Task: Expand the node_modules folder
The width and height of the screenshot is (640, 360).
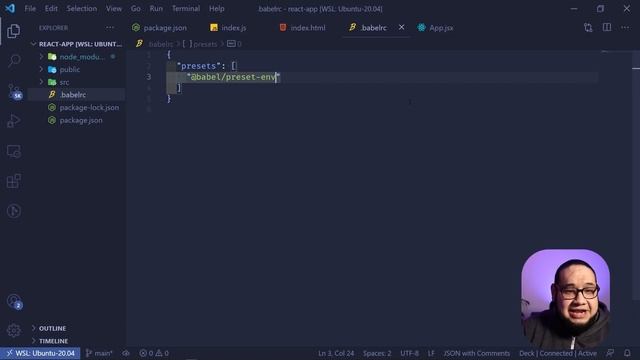Action: [x=76, y=57]
